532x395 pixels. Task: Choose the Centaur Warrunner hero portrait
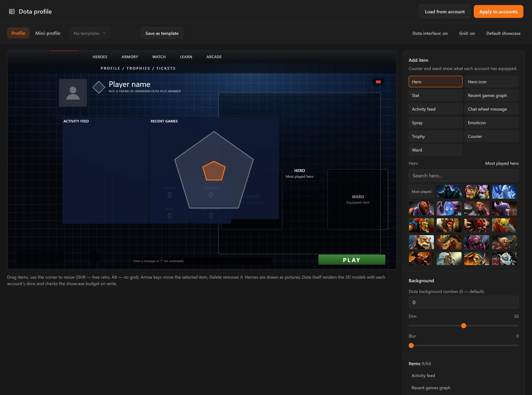pos(504,242)
